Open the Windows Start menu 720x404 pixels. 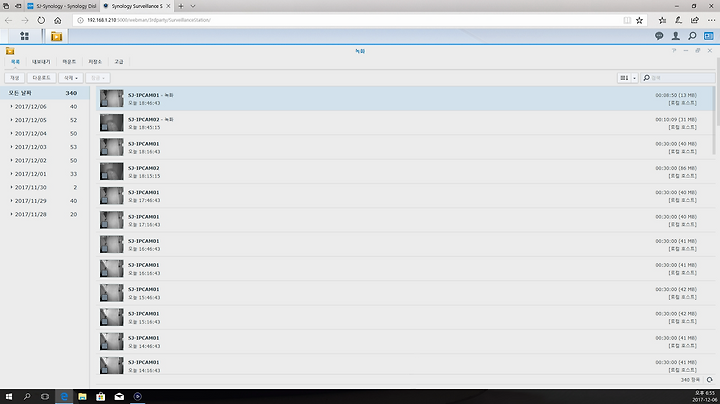[x=9, y=396]
